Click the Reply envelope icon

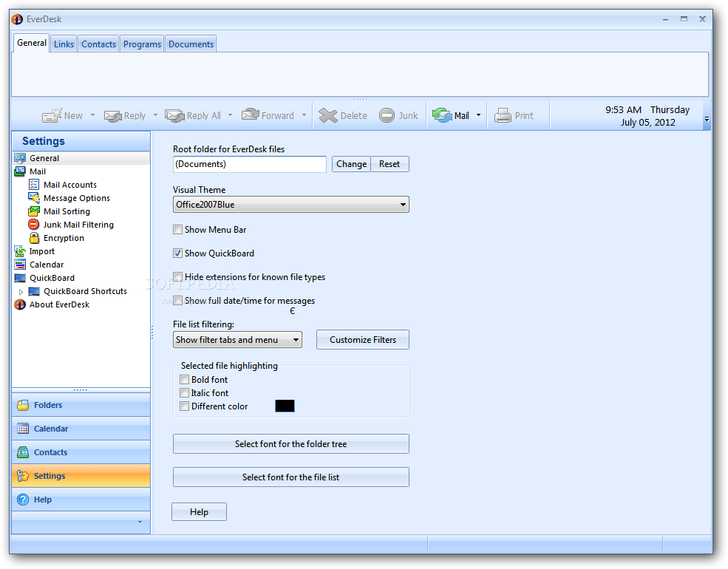tap(113, 115)
